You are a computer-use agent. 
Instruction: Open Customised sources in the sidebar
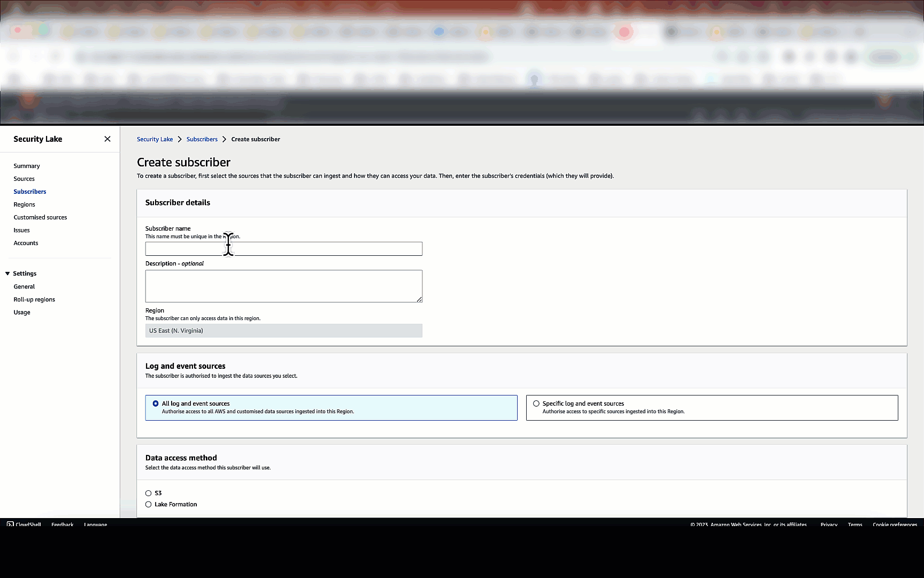(x=40, y=217)
